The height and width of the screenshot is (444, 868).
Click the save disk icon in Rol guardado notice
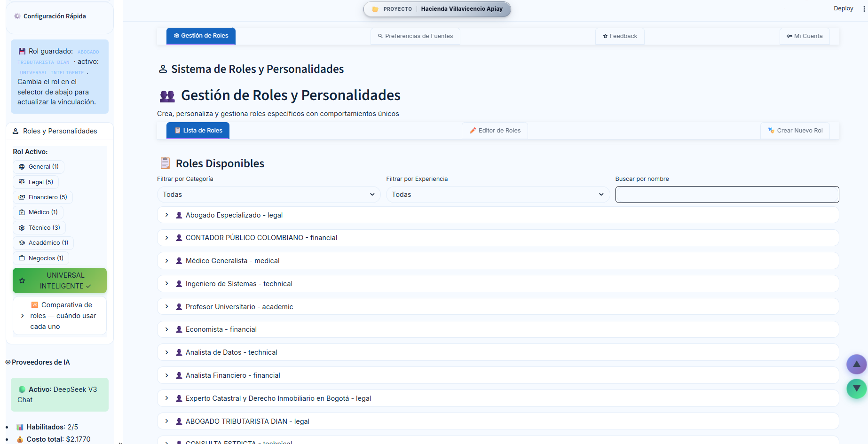click(x=22, y=51)
